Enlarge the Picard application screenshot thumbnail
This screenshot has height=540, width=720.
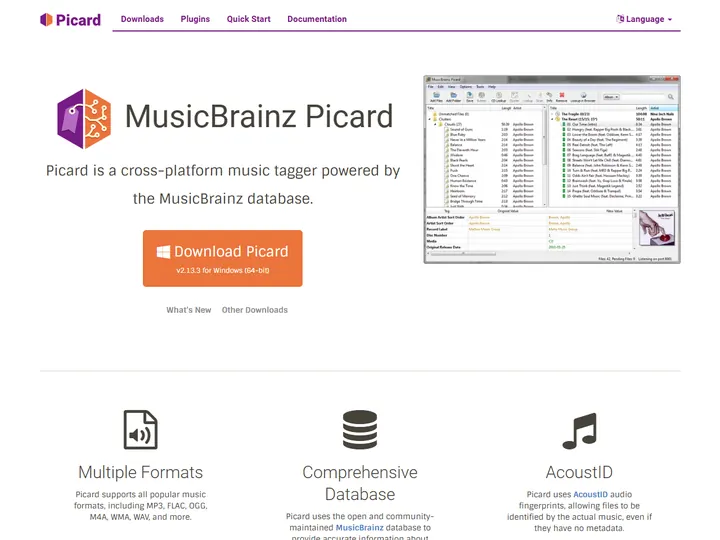pos(552,169)
